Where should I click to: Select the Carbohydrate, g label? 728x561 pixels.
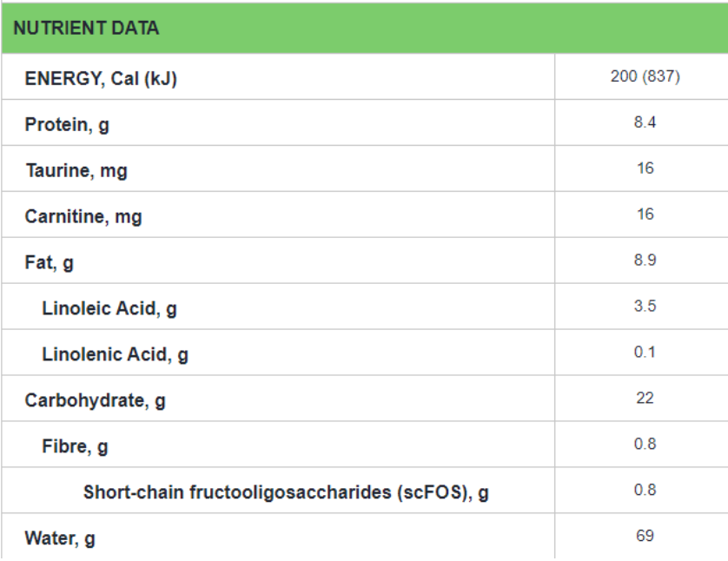coord(95,400)
